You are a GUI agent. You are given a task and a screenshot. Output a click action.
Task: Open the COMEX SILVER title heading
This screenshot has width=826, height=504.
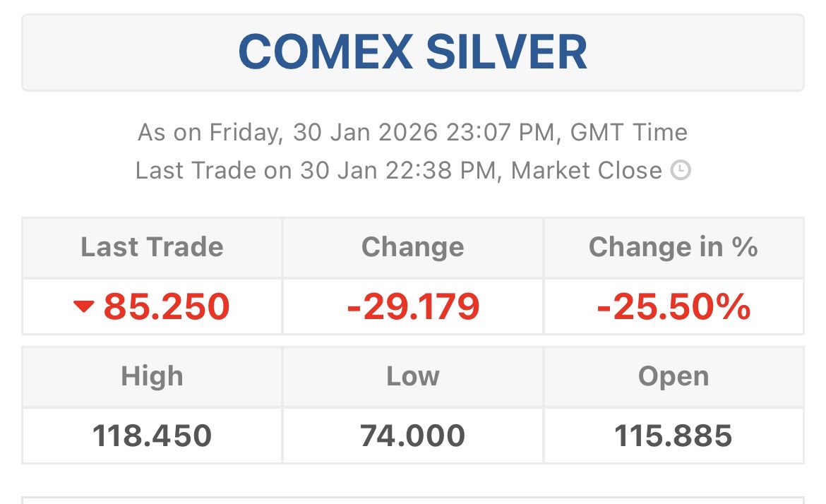coord(413,52)
